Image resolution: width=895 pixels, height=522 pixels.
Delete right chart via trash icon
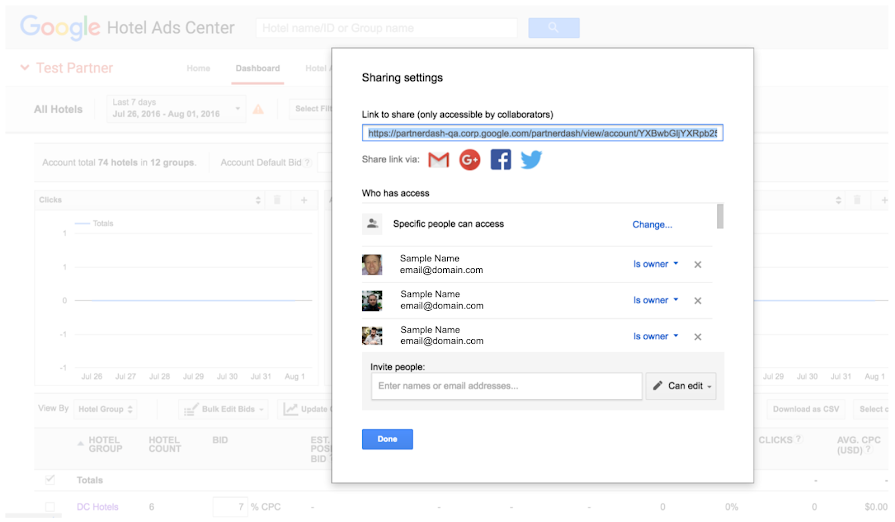857,200
